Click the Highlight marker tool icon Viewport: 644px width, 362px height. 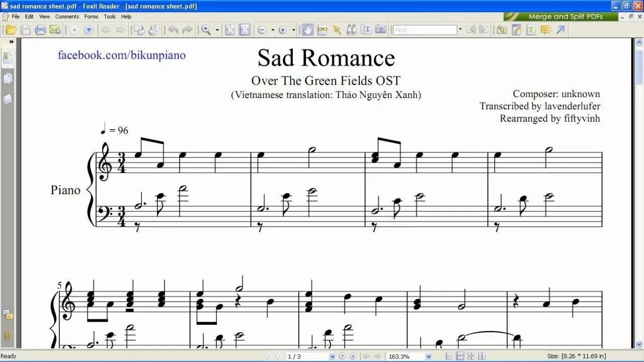click(516, 30)
